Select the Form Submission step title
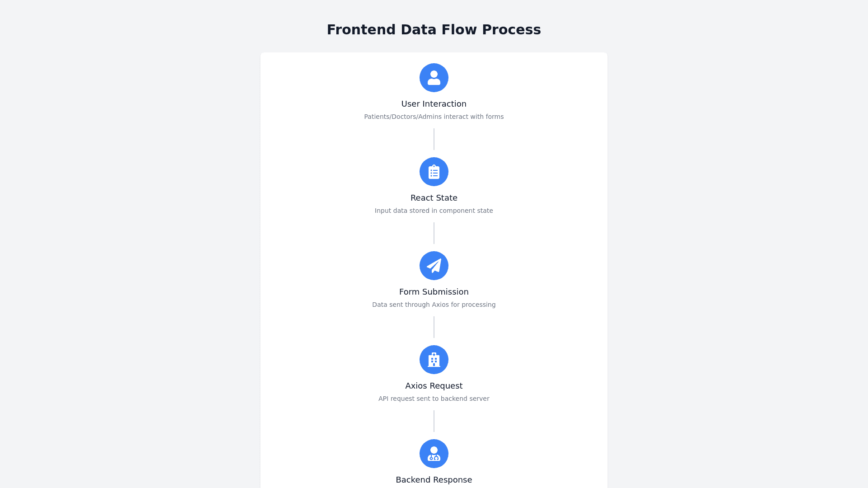The height and width of the screenshot is (488, 868). tap(434, 292)
